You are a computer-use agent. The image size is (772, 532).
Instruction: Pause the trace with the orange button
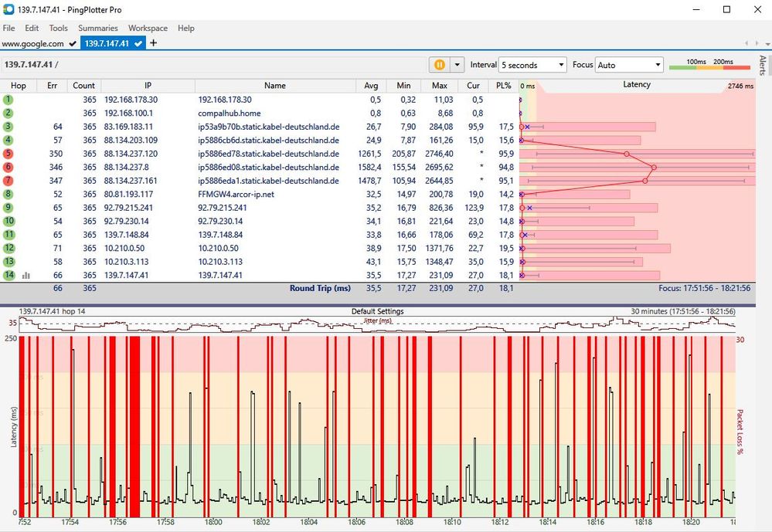click(x=440, y=65)
